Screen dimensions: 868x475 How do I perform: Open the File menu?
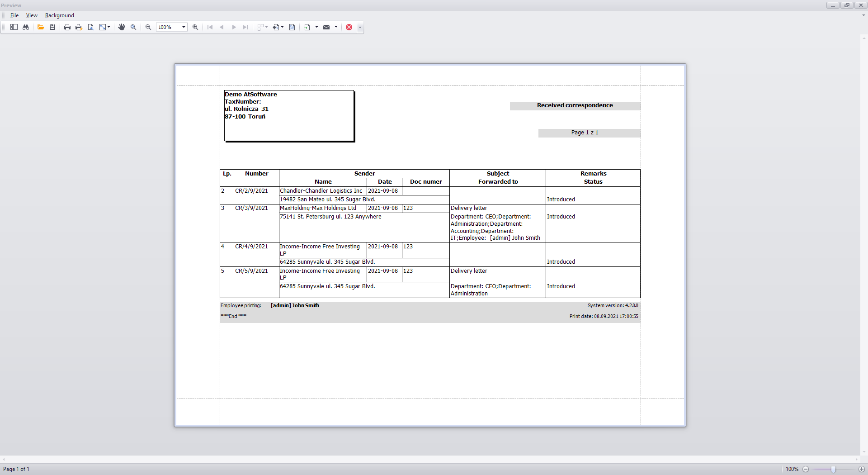[14, 15]
